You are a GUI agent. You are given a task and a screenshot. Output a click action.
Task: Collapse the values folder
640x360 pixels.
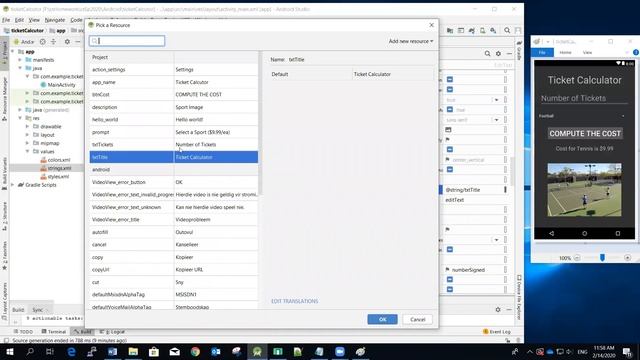tap(27, 151)
